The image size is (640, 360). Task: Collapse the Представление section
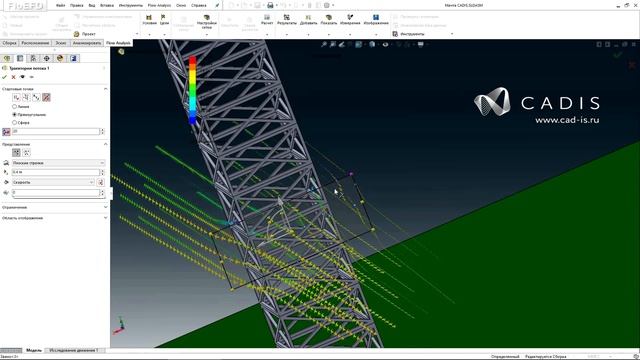coord(105,144)
